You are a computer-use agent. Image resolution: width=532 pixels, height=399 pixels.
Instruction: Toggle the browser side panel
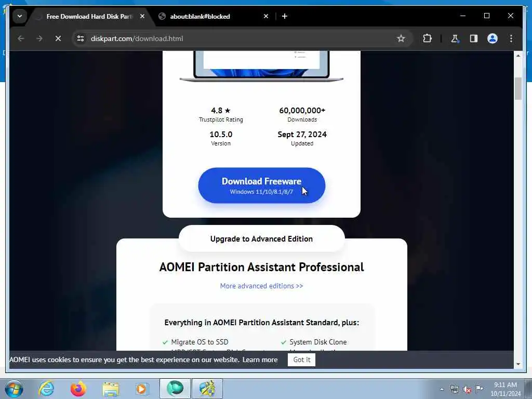point(474,38)
